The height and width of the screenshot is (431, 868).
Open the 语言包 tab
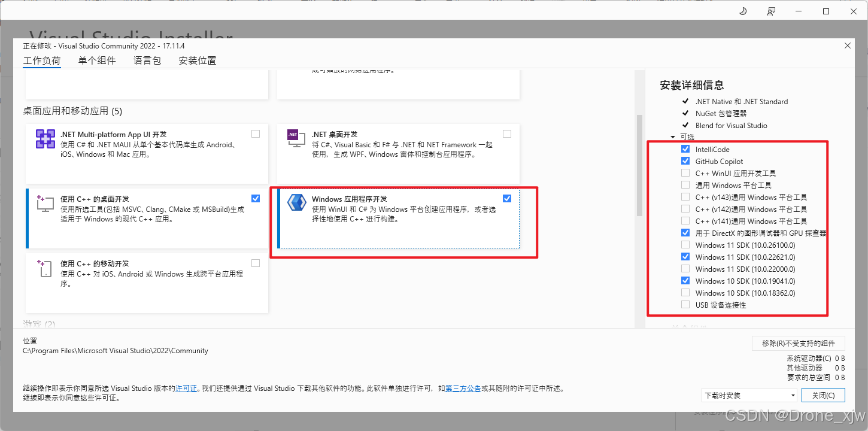147,60
